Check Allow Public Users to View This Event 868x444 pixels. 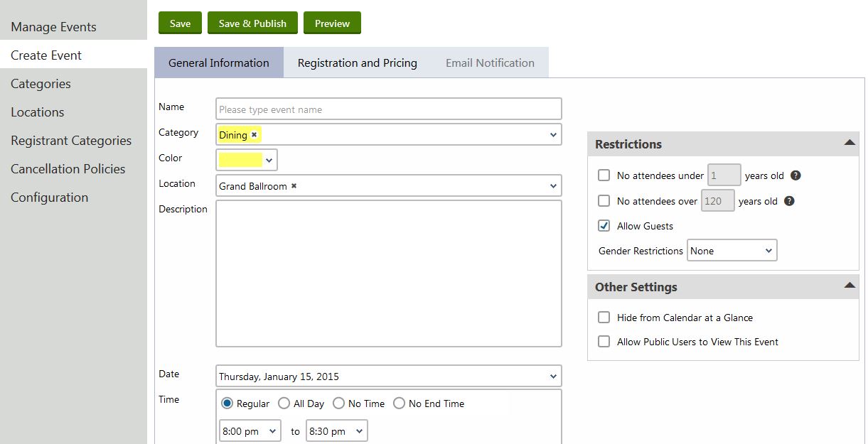[604, 342]
